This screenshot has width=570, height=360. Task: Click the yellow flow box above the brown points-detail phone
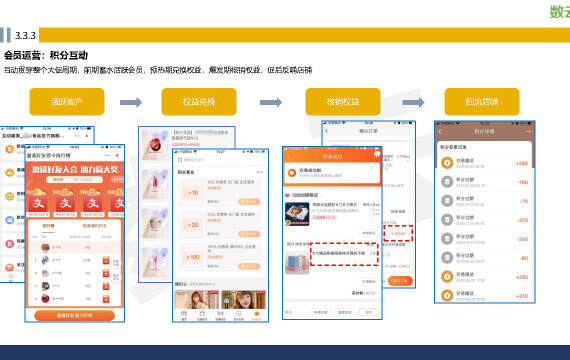[x=482, y=102]
